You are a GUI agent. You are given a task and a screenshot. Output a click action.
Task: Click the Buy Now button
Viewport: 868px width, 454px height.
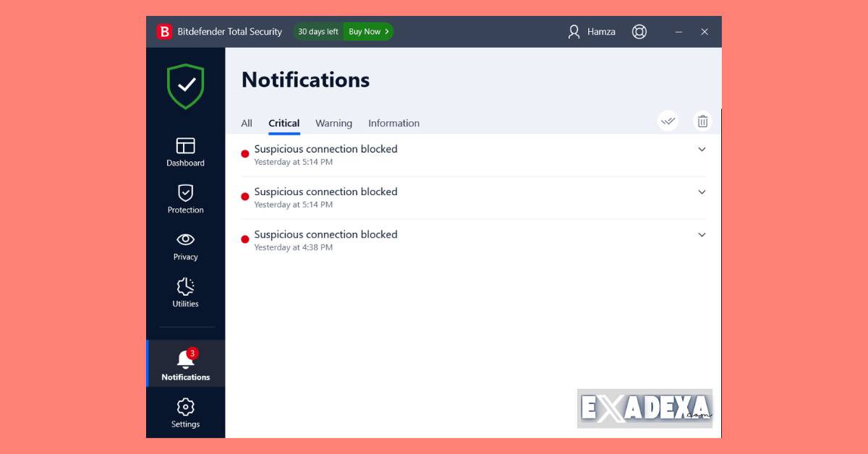[367, 31]
